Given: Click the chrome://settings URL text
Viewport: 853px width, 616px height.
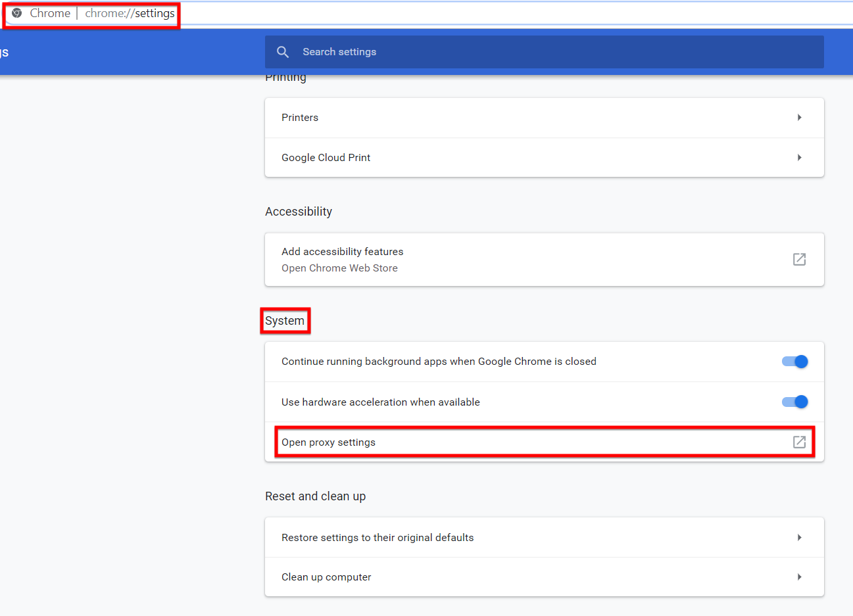Looking at the screenshot, I should (130, 13).
